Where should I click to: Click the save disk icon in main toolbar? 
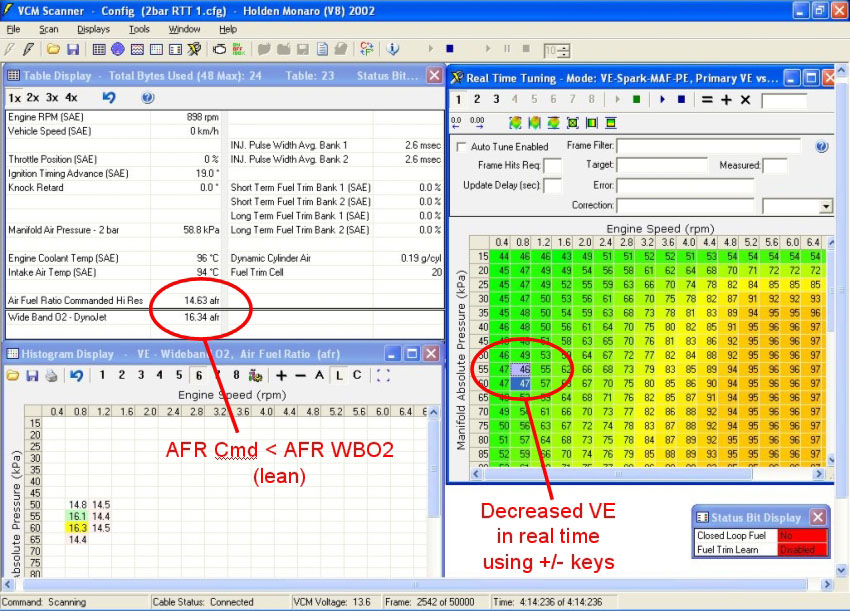pos(71,49)
